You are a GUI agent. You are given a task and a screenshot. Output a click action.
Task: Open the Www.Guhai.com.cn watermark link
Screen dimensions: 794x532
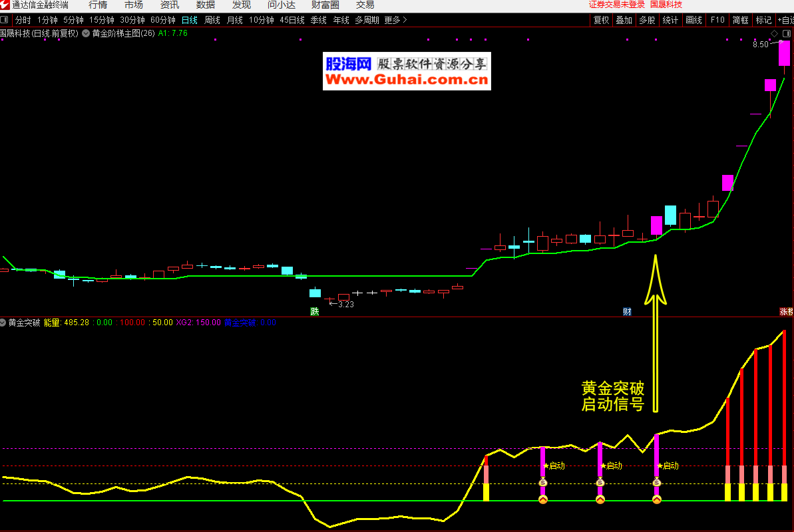(x=407, y=80)
